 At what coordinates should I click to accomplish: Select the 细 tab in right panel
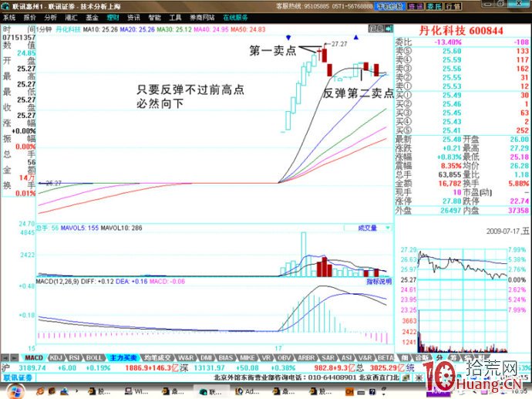(x=405, y=357)
